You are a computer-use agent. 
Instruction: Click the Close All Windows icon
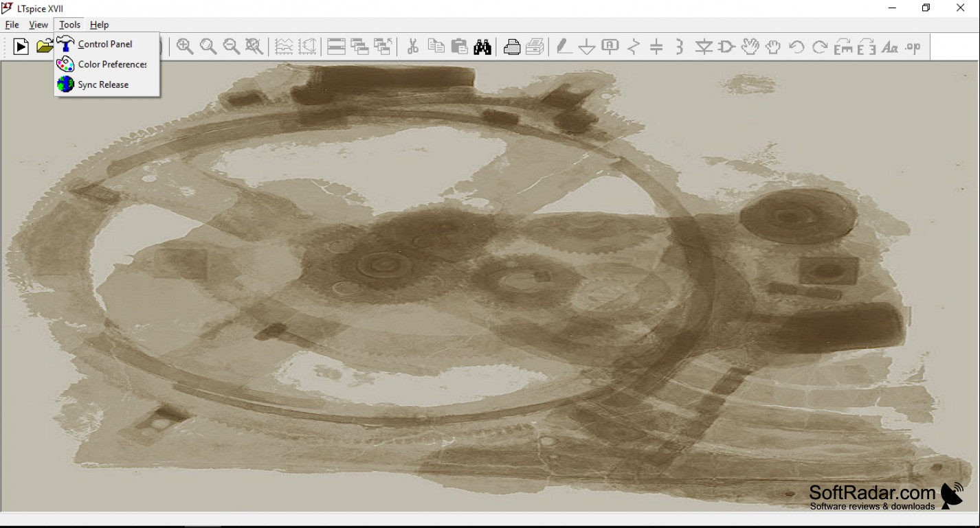coord(383,47)
